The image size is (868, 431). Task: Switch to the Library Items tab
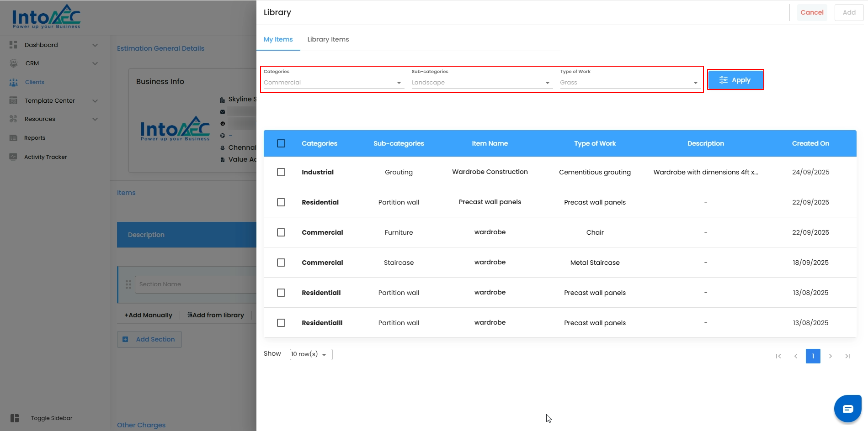coord(328,39)
